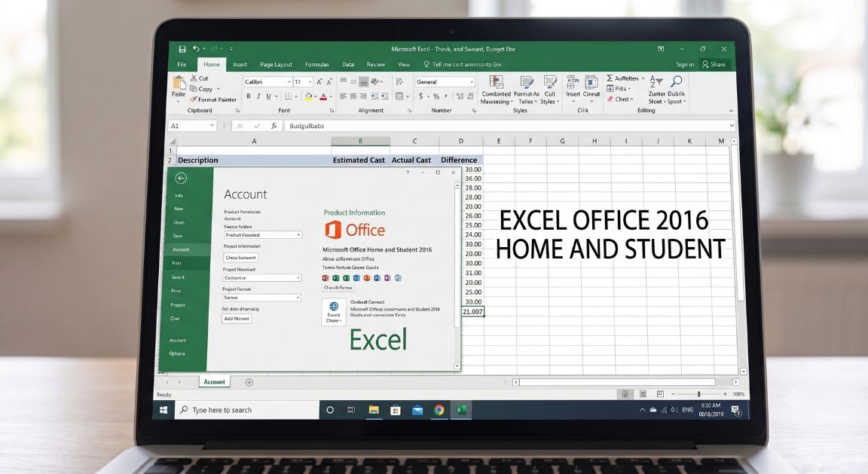The height and width of the screenshot is (474, 868).
Task: Toggle center text alignment button
Action: [353, 96]
